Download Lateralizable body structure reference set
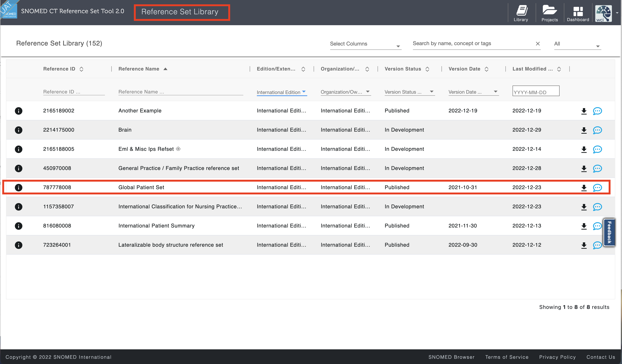 (x=584, y=245)
